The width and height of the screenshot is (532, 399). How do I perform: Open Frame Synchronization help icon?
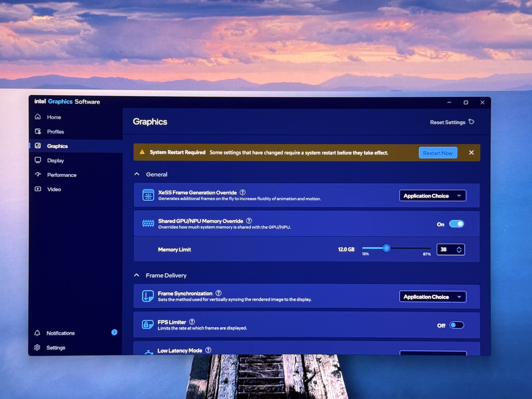[219, 293]
